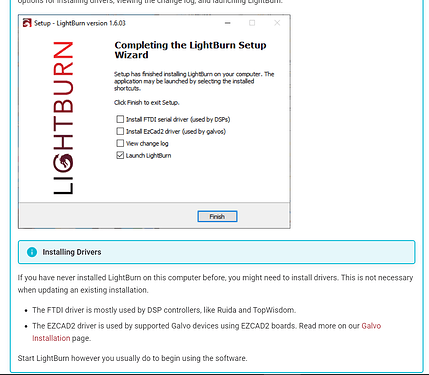Image resolution: width=429 pixels, height=375 pixels.
Task: Tick the View change log checkbox
Action: pyautogui.click(x=120, y=143)
